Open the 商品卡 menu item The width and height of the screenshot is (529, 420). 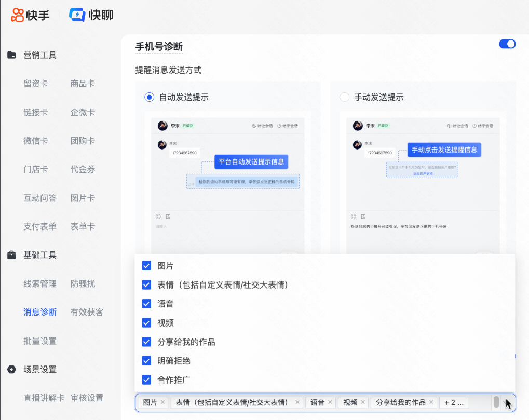(x=83, y=84)
